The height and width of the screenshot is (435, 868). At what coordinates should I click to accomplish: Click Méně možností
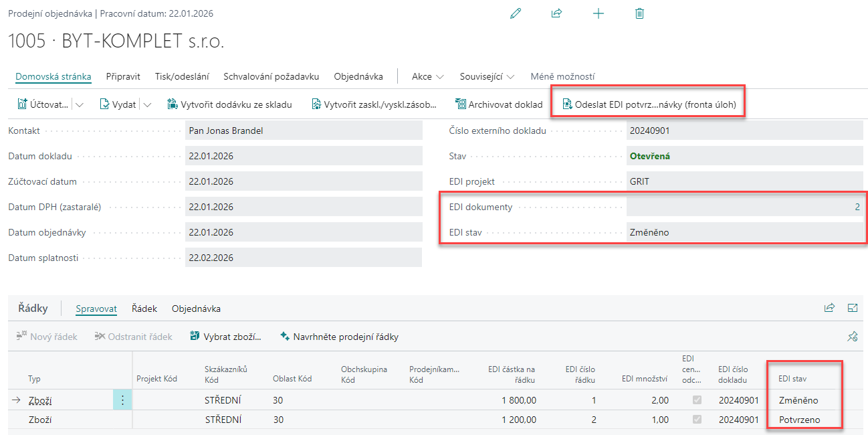pyautogui.click(x=562, y=76)
